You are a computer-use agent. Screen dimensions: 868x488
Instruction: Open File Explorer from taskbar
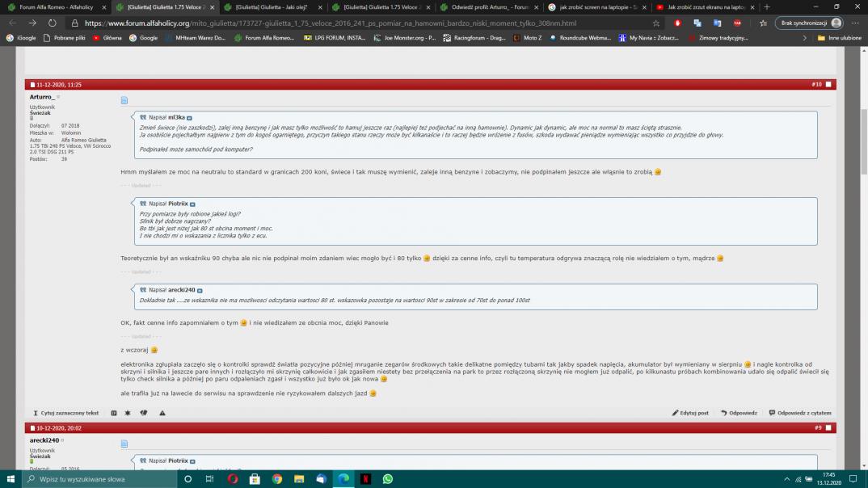click(x=299, y=478)
